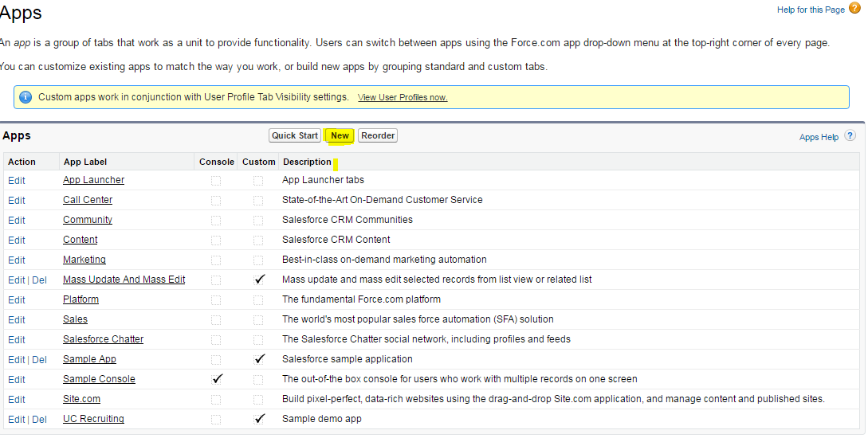The height and width of the screenshot is (442, 868).
Task: Click the Help for this Page link
Action: pos(811,10)
